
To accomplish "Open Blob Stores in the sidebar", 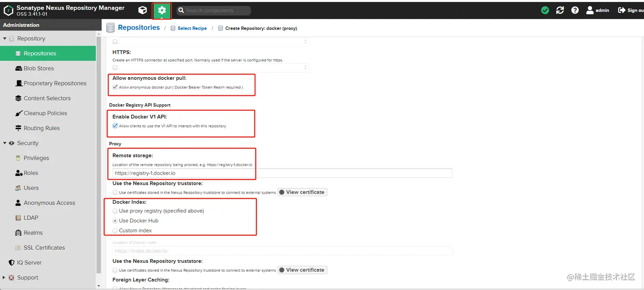I will tap(48, 68).
